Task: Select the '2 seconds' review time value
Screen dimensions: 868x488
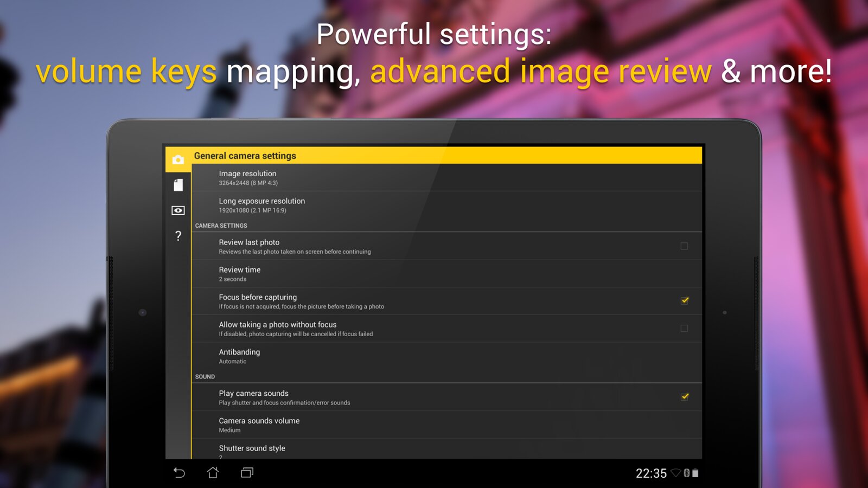Action: pos(232,279)
